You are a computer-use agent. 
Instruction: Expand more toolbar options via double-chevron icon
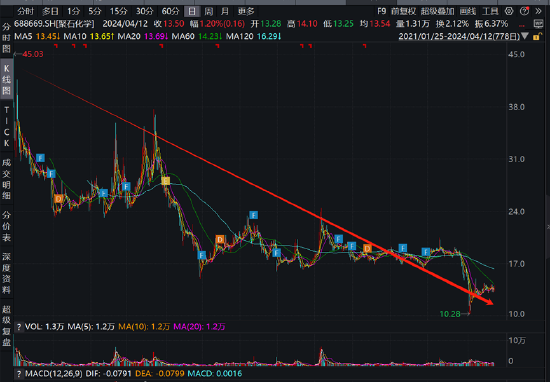pos(539,12)
